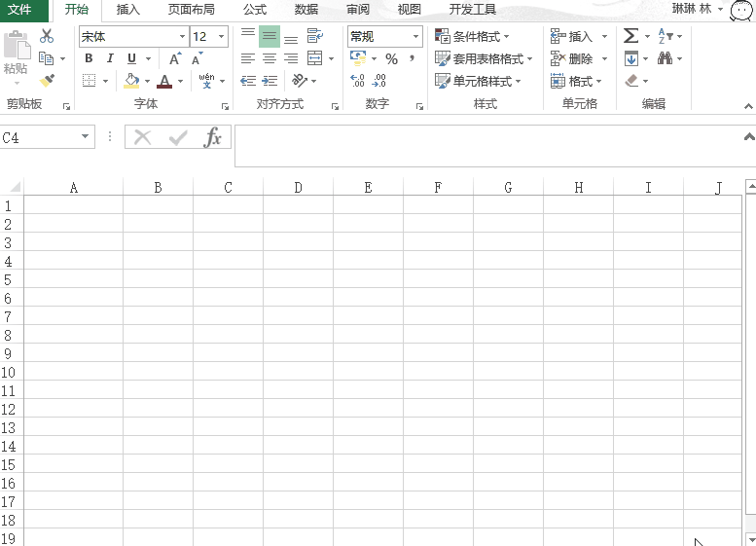
Task: Click the Paste clipboard icon
Action: click(x=17, y=47)
